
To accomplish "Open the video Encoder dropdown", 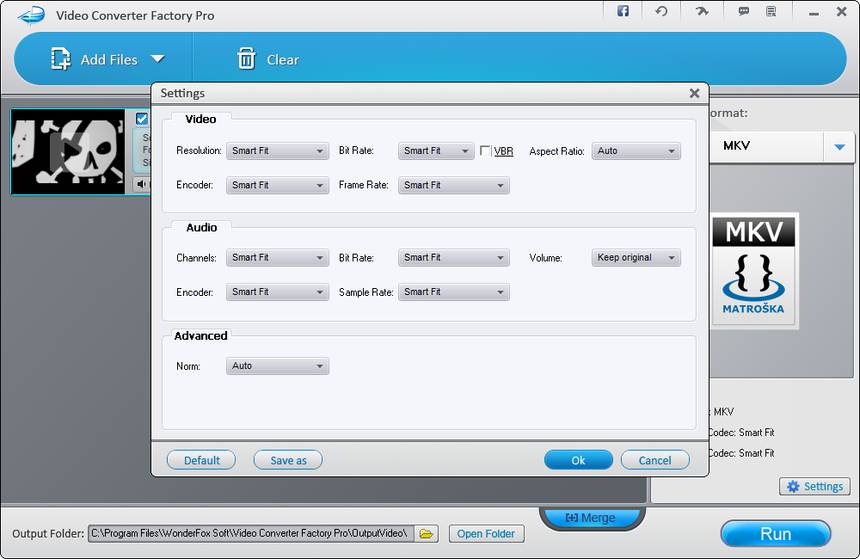I will point(278,185).
